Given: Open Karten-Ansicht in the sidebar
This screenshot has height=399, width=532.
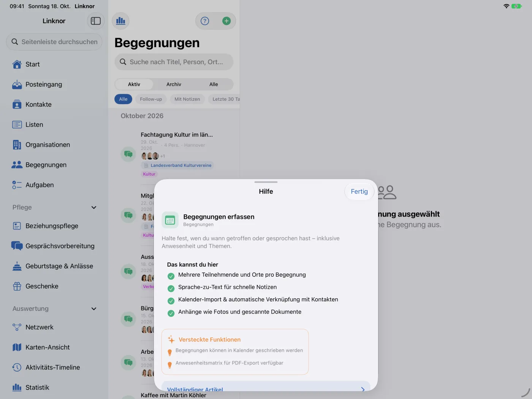Looking at the screenshot, I should pos(54,347).
